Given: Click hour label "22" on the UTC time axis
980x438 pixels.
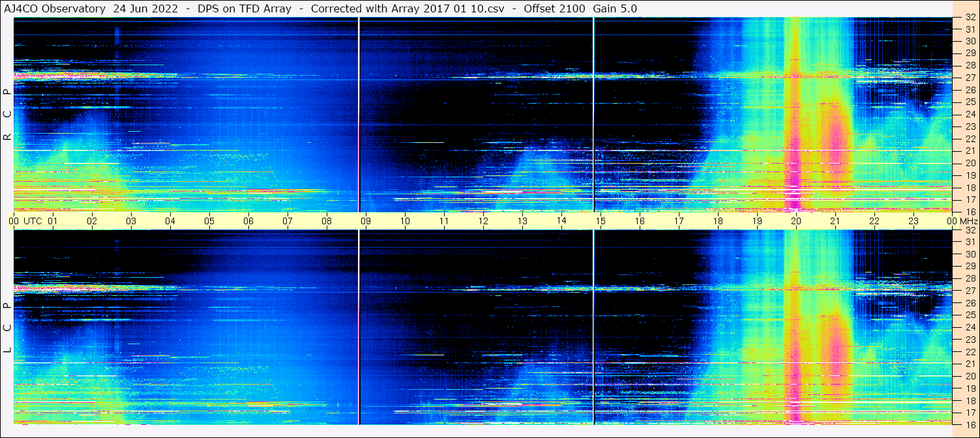Looking at the screenshot, I should click(874, 221).
